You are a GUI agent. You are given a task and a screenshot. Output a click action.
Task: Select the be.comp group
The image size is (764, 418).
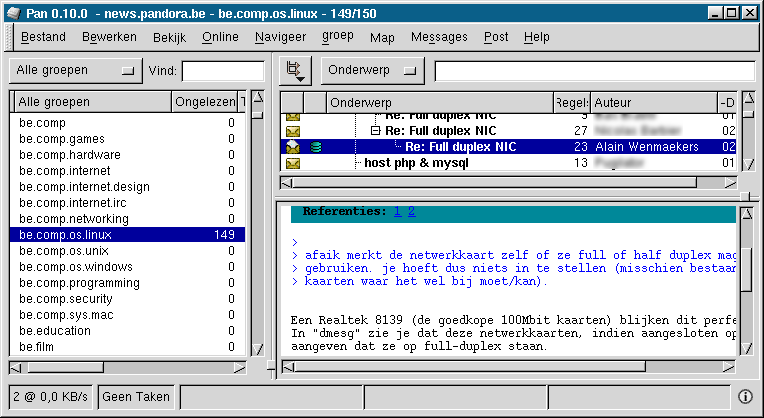[127, 123]
